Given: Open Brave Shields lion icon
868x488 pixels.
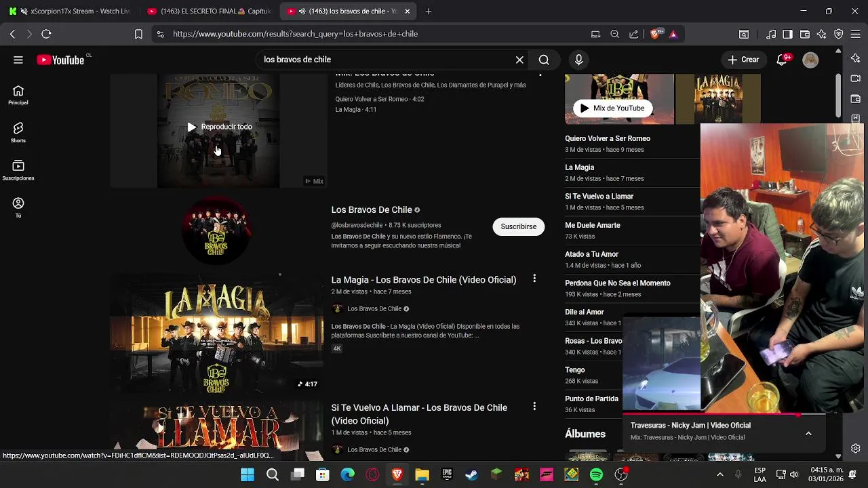Looking at the screenshot, I should (x=654, y=34).
